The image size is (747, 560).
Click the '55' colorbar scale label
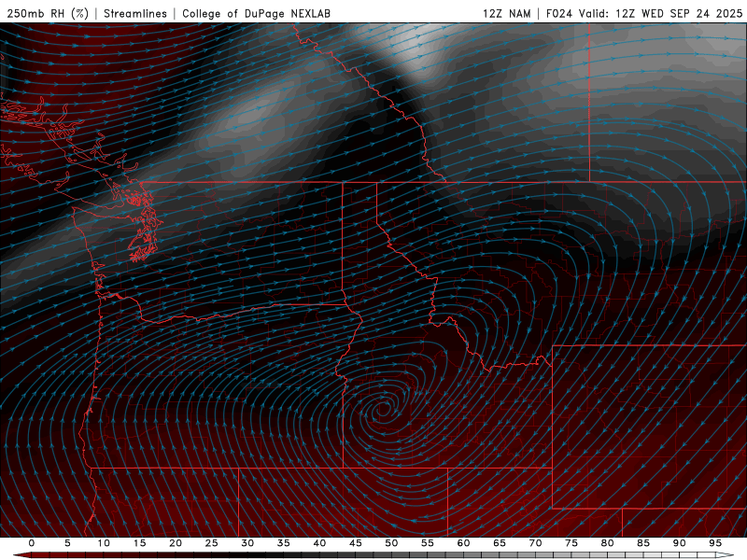coord(428,543)
